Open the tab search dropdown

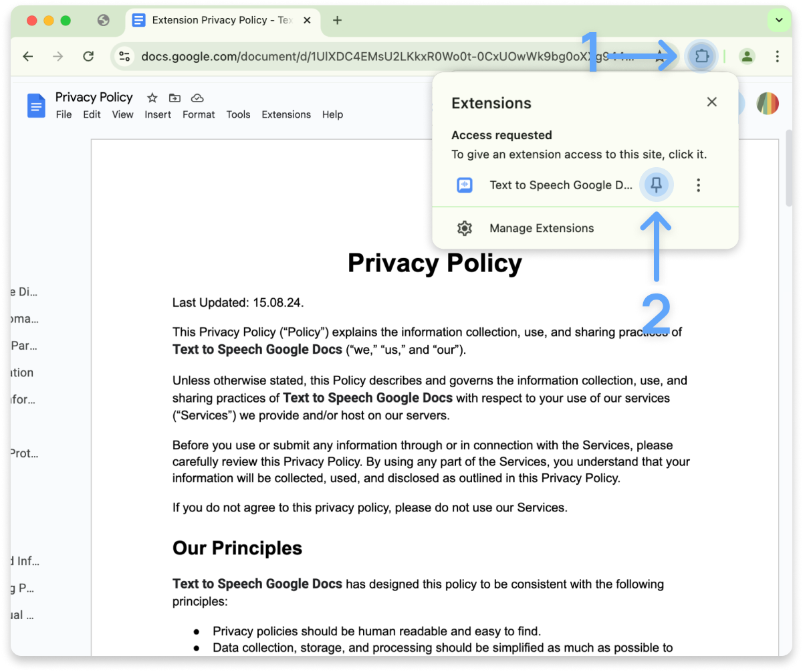click(778, 20)
